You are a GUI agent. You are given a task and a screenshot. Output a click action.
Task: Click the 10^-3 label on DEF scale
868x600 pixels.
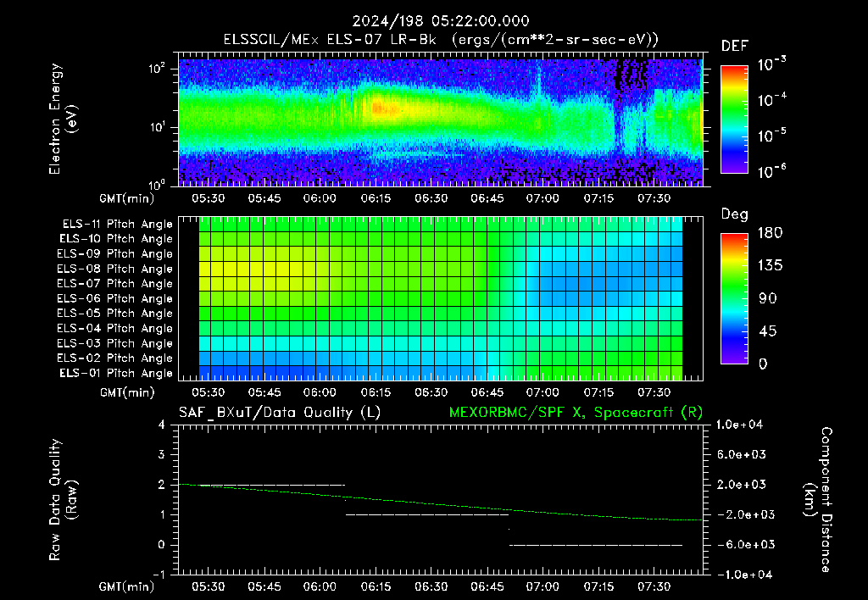click(x=771, y=64)
